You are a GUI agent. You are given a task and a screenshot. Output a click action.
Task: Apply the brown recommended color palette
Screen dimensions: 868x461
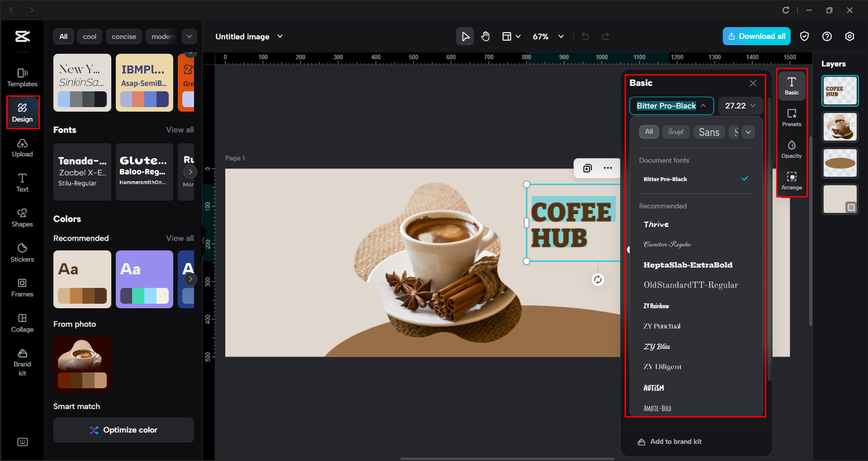tap(82, 279)
